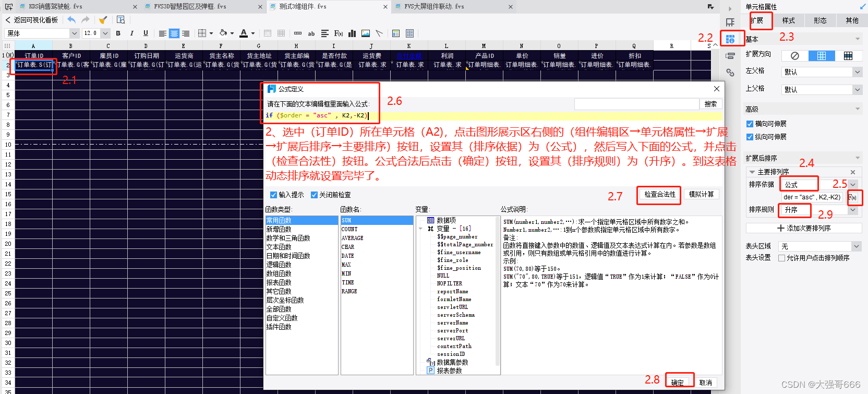Viewport: 868px width, 394px height.
Task: Click 取消 in formula dialog
Action: 706,383
